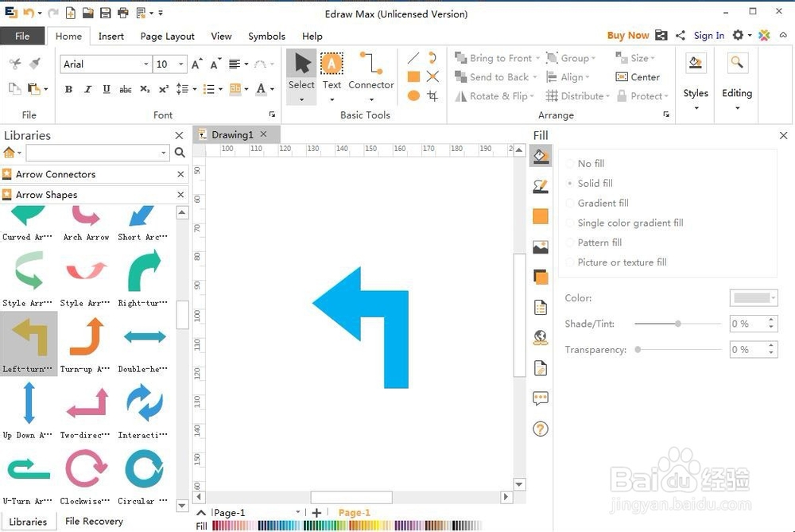Select Single color gradient fill option

[x=625, y=223]
